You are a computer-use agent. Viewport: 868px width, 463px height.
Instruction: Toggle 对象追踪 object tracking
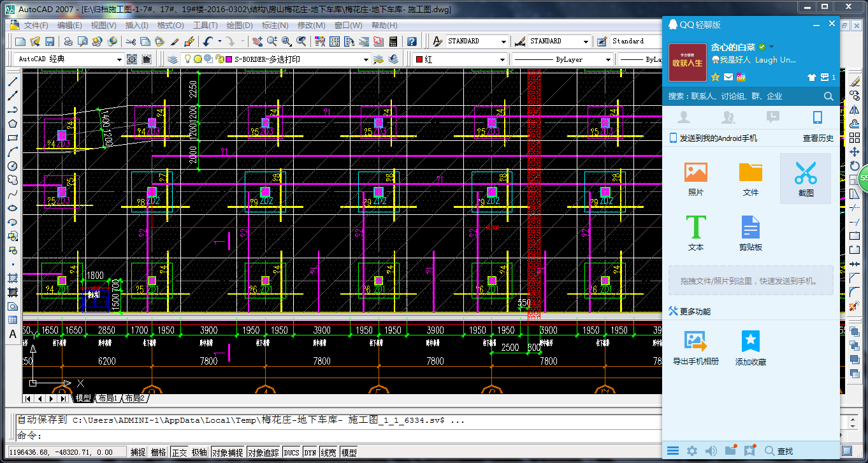coord(263,452)
